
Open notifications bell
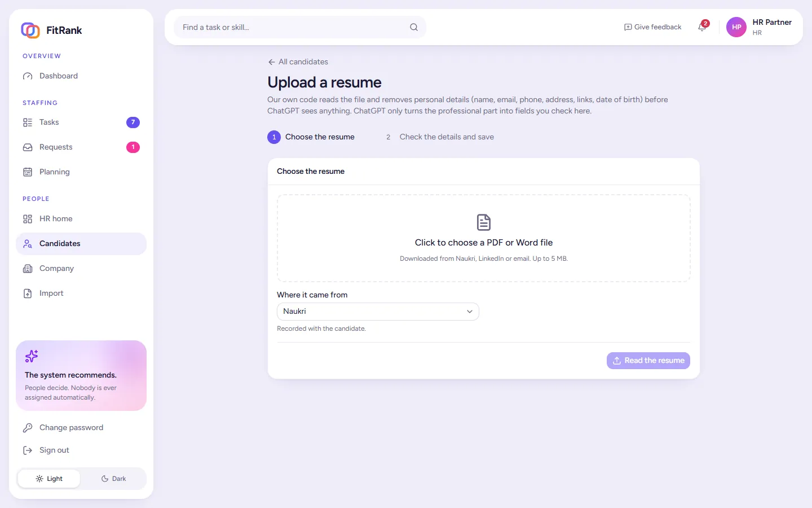coord(702,27)
